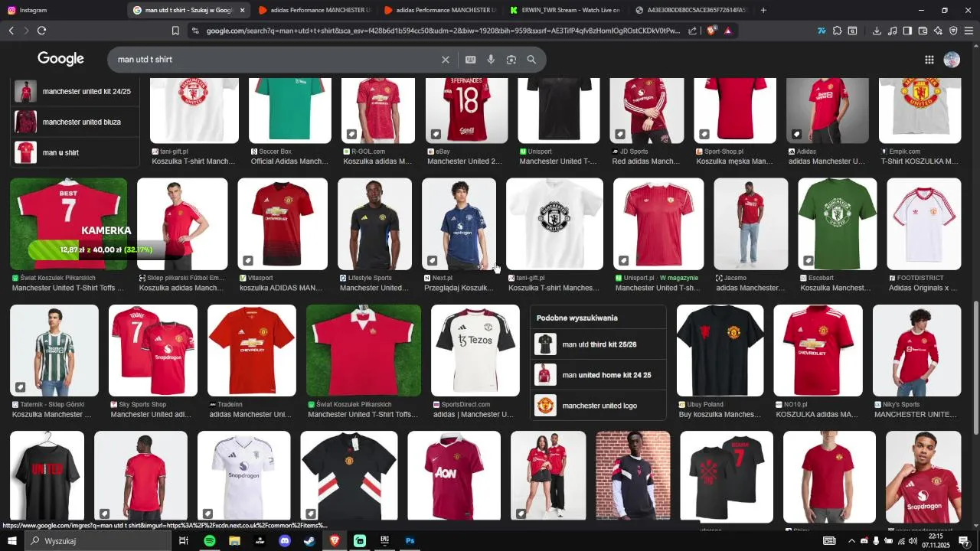The height and width of the screenshot is (551, 980).
Task: Select 'man u shirt' suggestion
Action: click(75, 152)
